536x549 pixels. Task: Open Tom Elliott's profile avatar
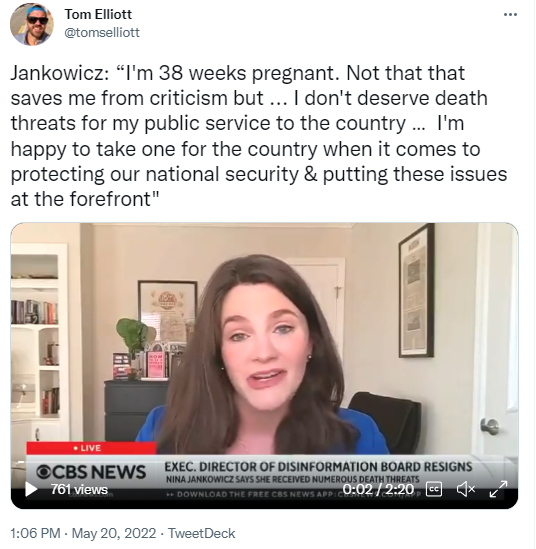tap(32, 24)
